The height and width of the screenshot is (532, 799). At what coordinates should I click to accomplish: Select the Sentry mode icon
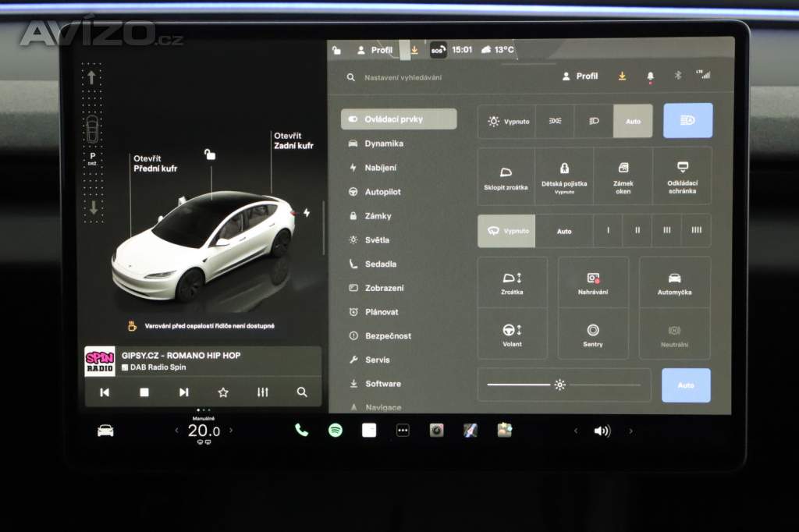point(592,335)
